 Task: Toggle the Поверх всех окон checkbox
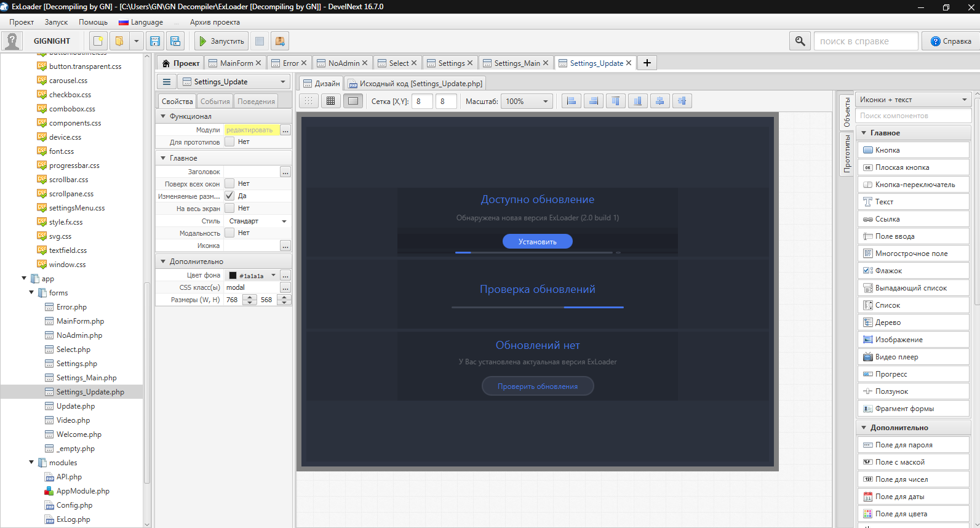point(229,183)
